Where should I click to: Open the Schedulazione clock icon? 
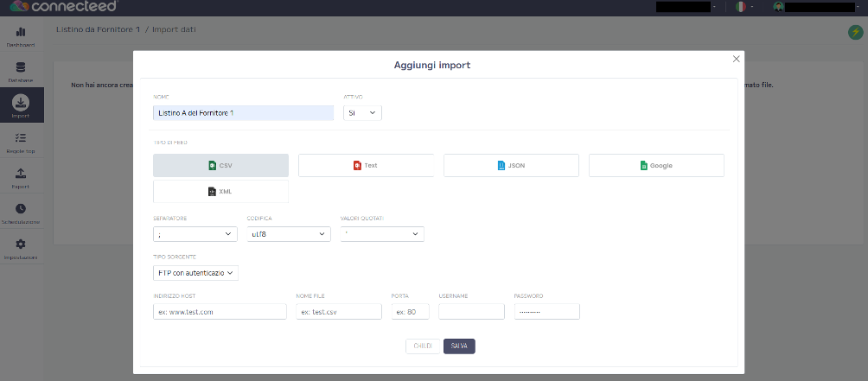tap(21, 213)
